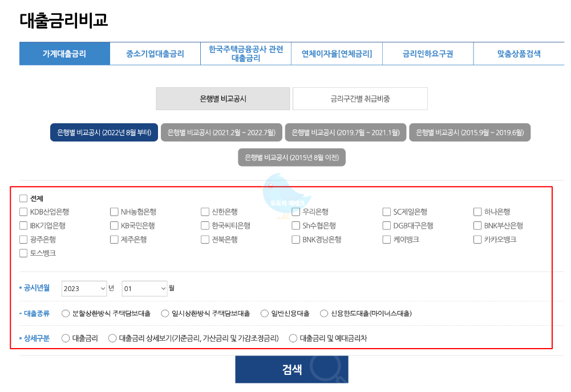Pick the 대출금리 및 예대금리차 detail option
Screen dimensions: 571x392
(x=293, y=338)
